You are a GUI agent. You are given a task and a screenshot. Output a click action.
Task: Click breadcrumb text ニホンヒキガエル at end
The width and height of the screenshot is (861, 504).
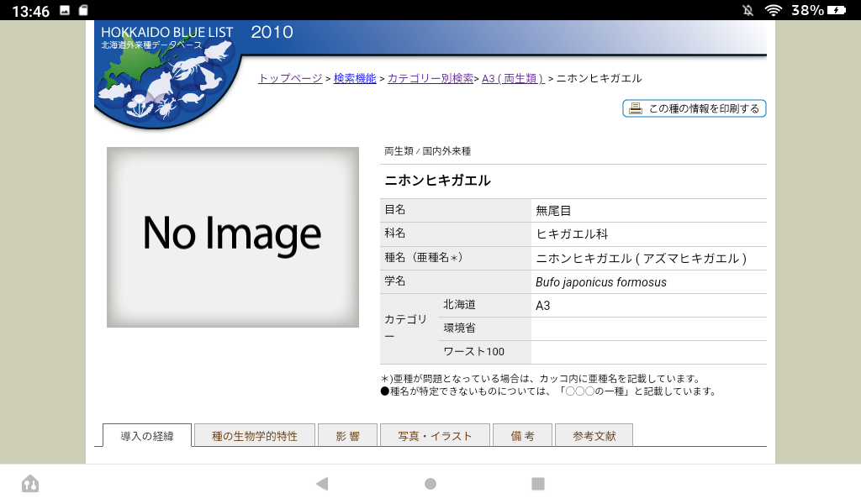click(x=599, y=78)
